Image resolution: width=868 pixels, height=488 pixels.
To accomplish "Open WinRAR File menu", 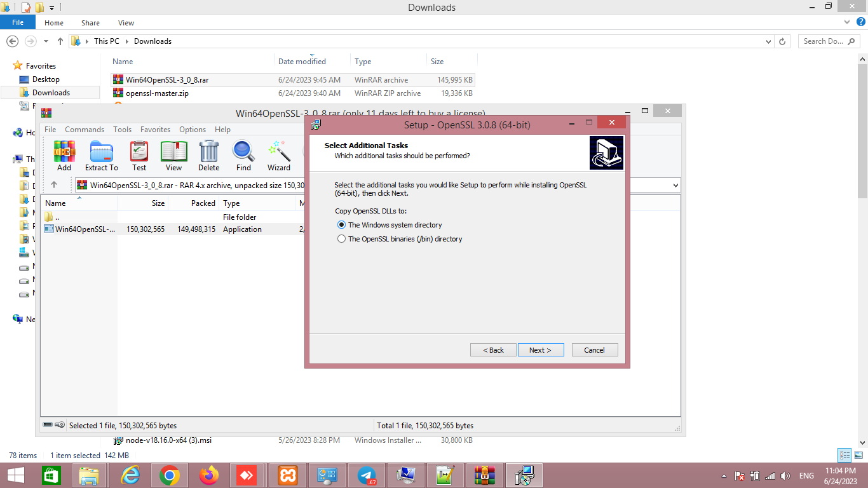I will coord(50,129).
